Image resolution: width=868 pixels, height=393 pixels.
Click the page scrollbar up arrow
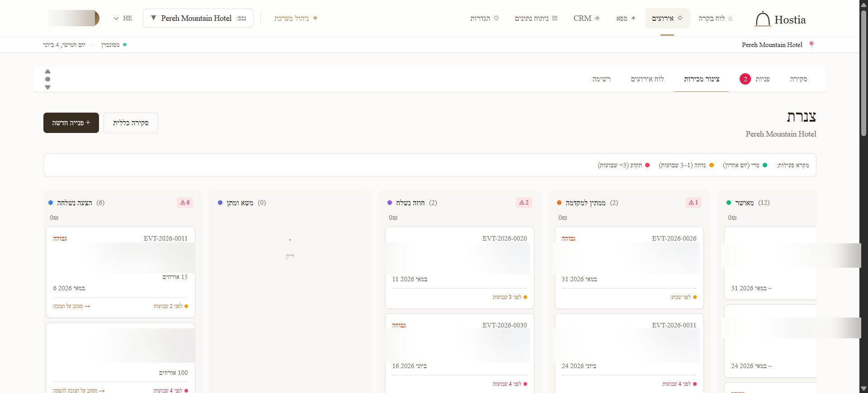pos(863,4)
